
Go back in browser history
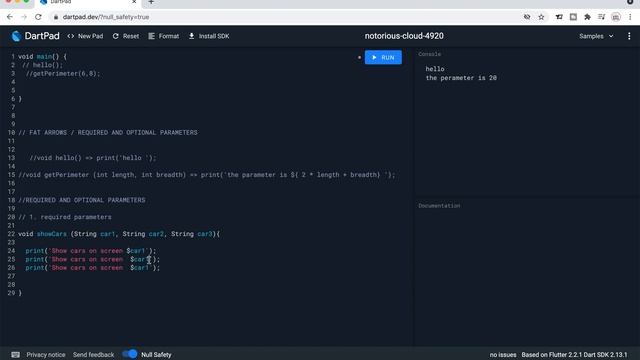coord(10,17)
